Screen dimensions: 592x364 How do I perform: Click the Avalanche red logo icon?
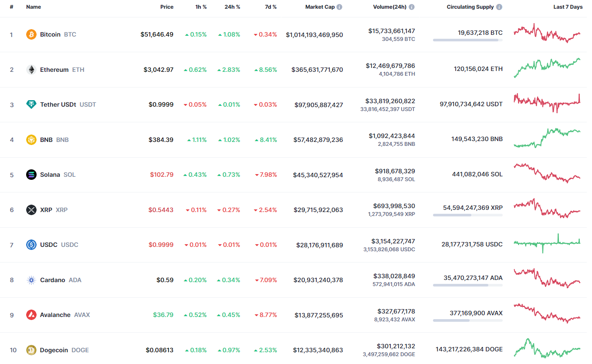pos(31,315)
